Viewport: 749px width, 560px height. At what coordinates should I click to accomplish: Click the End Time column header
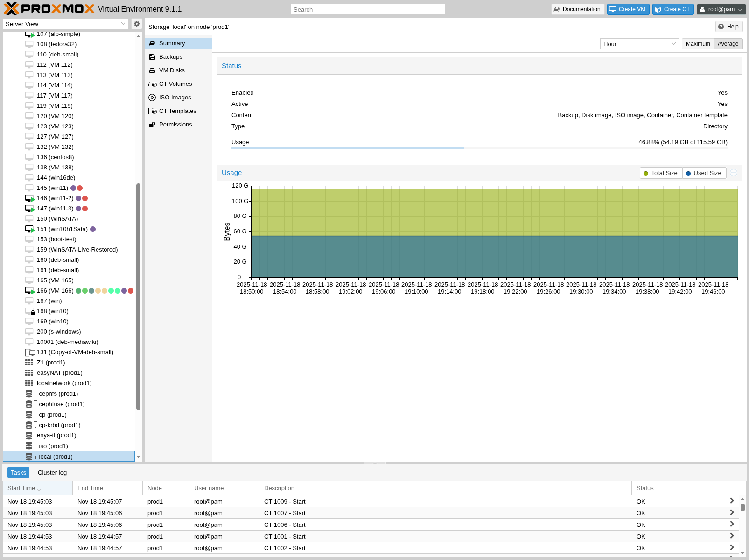tap(107, 488)
